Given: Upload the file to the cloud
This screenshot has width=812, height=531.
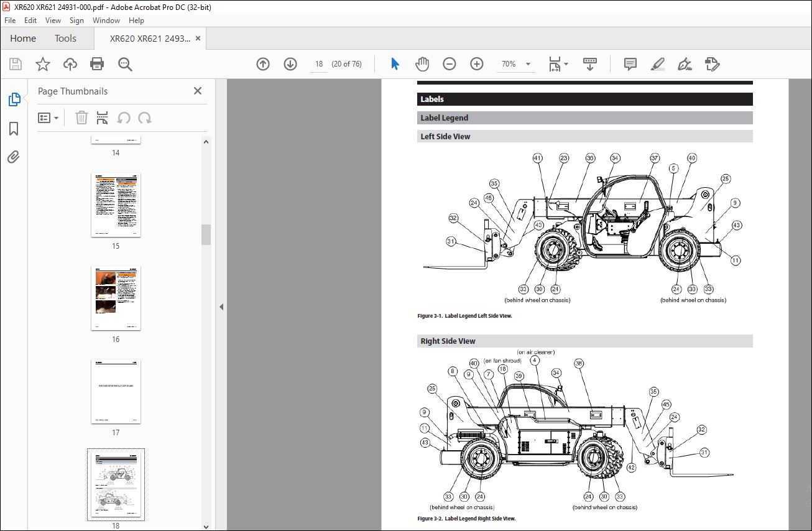Looking at the screenshot, I should pos(70,64).
